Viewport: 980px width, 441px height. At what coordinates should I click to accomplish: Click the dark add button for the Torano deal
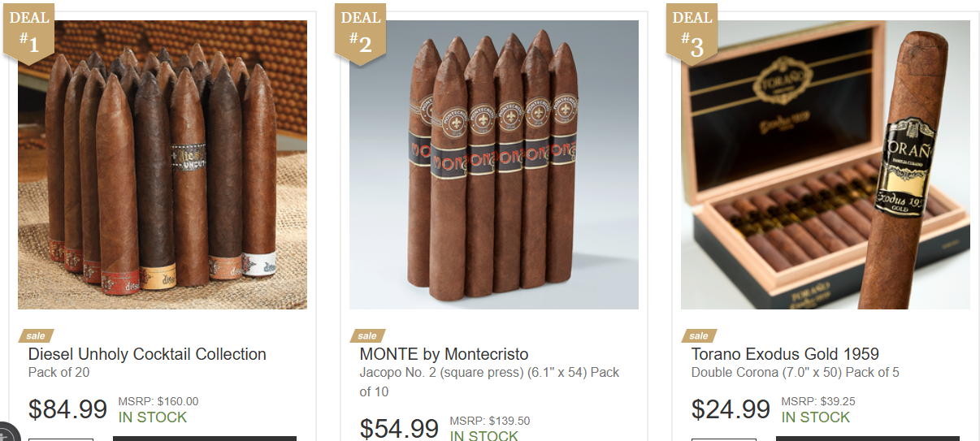pos(868,439)
